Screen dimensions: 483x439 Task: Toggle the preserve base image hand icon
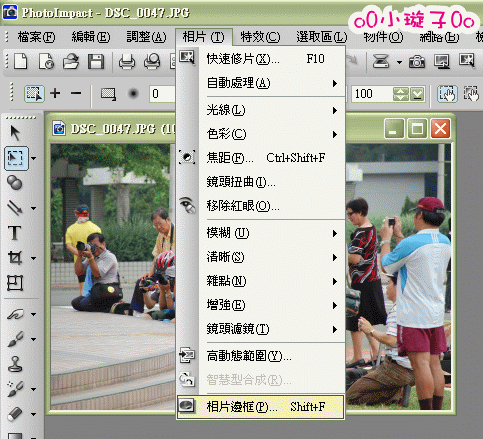click(447, 94)
